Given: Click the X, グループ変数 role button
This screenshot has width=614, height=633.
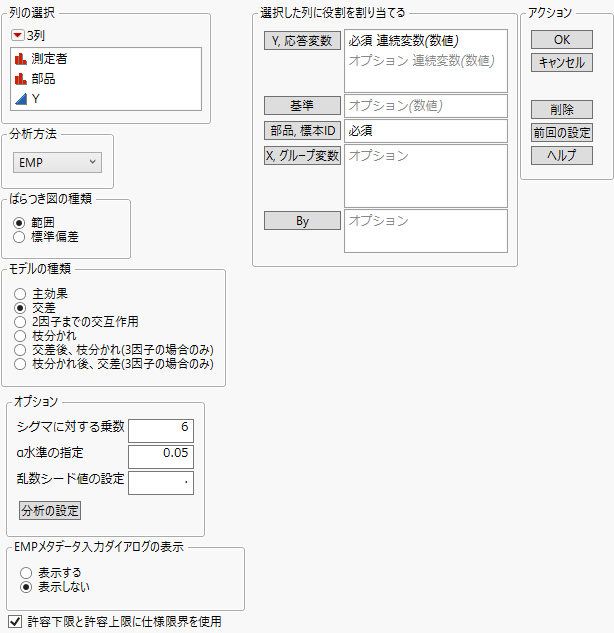Looking at the screenshot, I should pos(302,156).
